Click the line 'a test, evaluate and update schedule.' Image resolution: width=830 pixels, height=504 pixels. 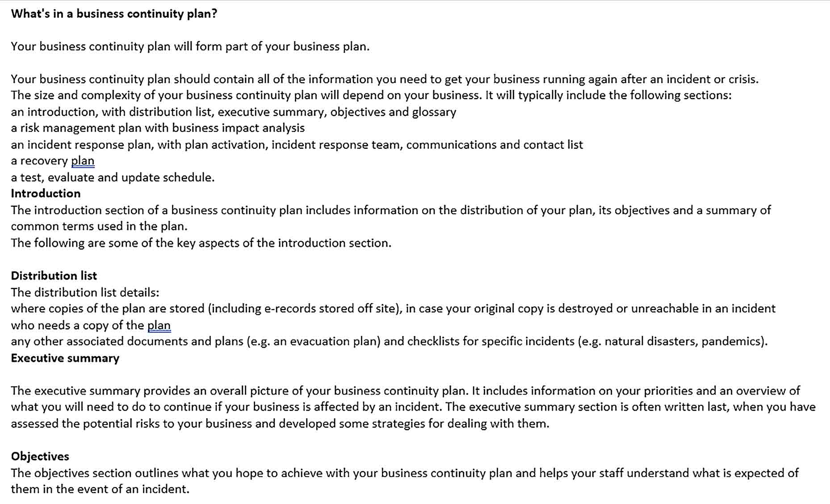click(113, 177)
